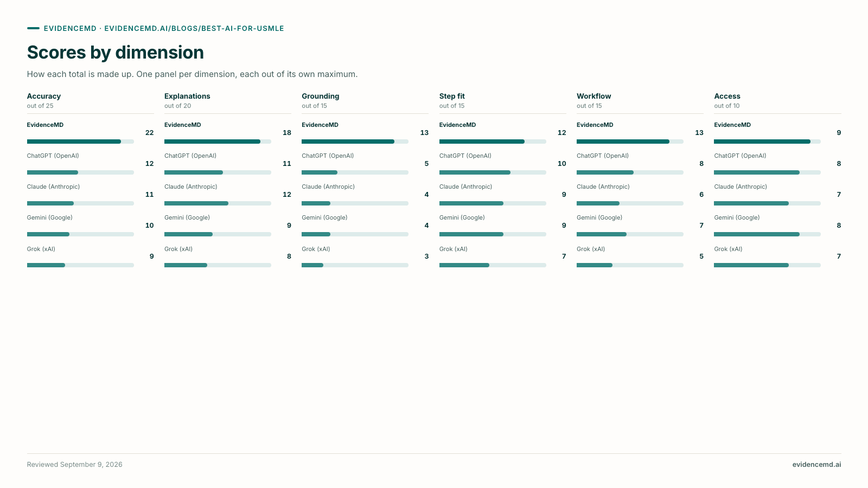Click the Grounding panel title

coord(321,96)
